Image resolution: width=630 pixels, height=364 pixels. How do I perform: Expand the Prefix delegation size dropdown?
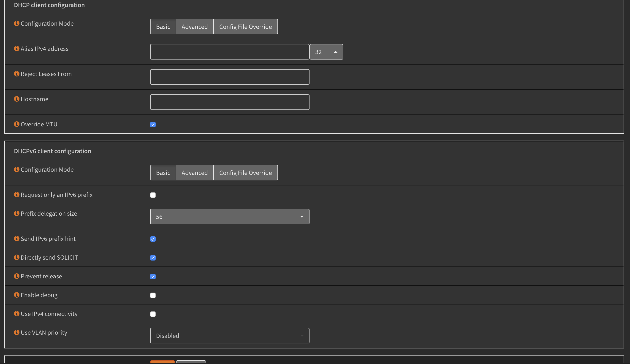coord(230,217)
